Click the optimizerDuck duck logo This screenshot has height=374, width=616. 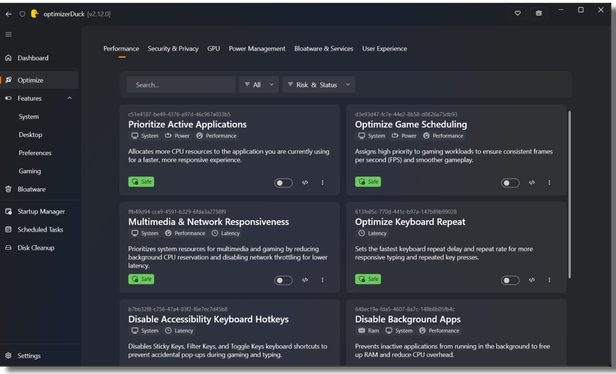(x=35, y=14)
